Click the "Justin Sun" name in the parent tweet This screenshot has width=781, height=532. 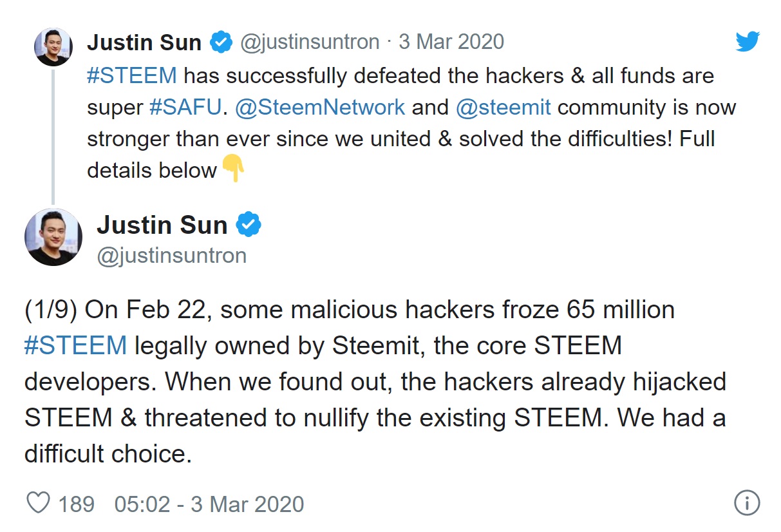144,43
